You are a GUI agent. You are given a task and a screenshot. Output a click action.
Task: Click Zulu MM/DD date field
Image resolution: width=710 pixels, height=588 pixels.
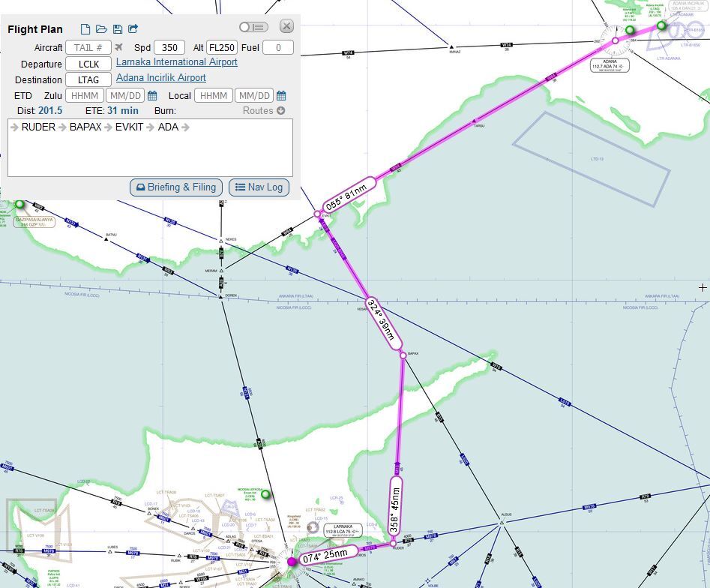tap(125, 95)
